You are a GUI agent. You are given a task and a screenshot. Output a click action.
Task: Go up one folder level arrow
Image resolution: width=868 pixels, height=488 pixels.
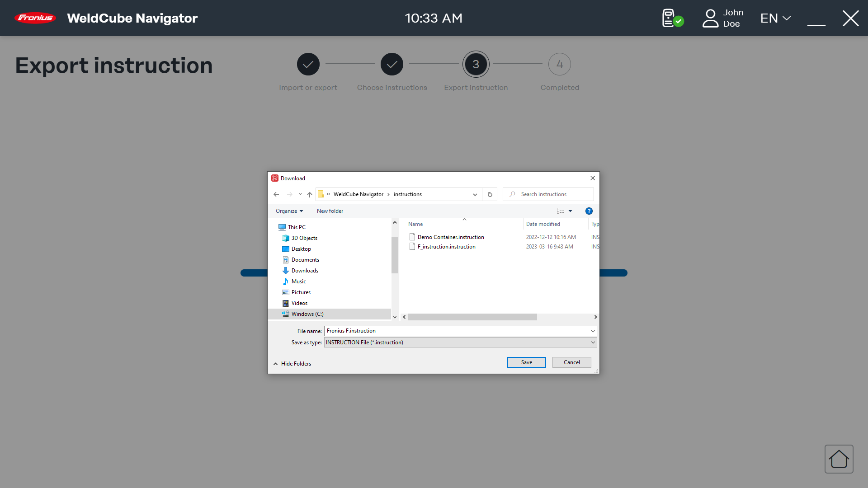(310, 194)
